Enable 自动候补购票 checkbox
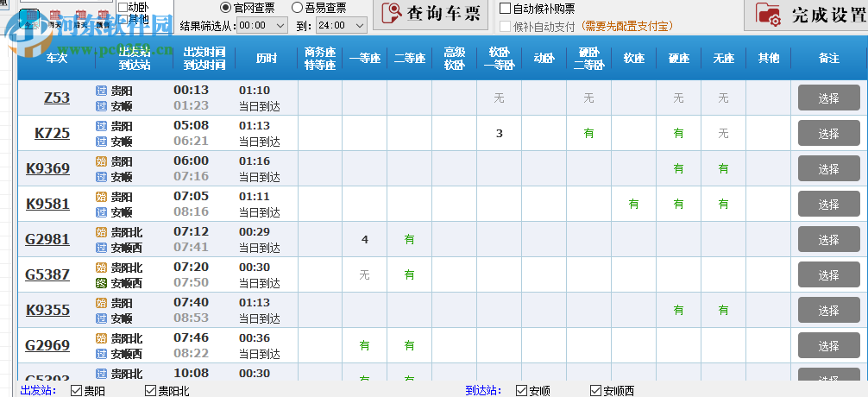The height and width of the screenshot is (397, 868). coord(505,9)
